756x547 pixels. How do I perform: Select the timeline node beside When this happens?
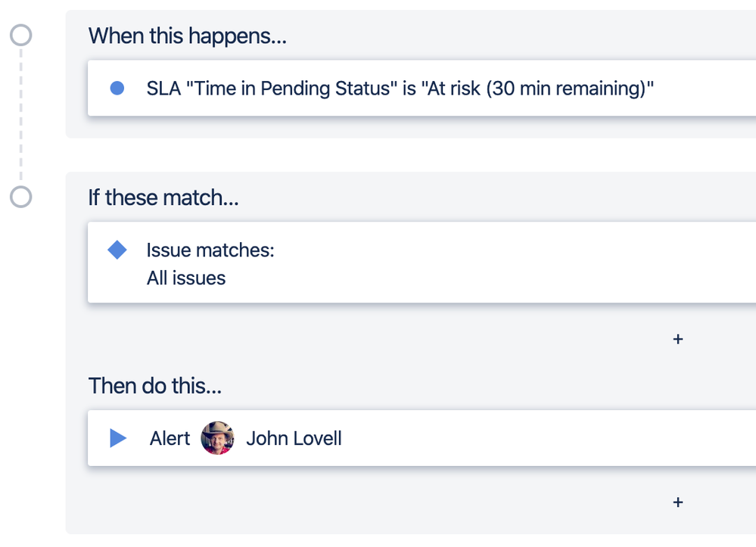(x=21, y=36)
